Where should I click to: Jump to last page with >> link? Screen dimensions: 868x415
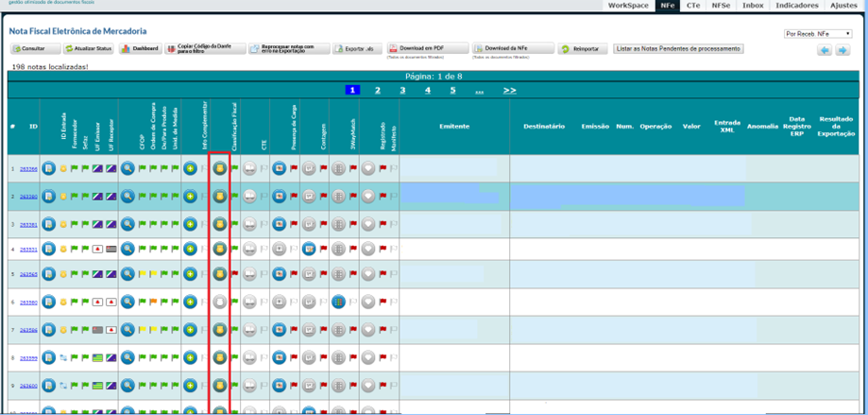[509, 91]
